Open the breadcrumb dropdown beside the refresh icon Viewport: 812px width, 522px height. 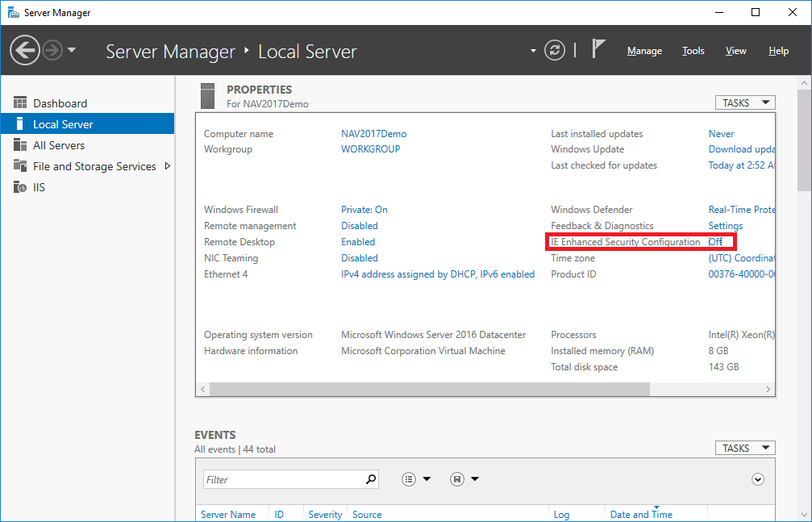(x=533, y=51)
